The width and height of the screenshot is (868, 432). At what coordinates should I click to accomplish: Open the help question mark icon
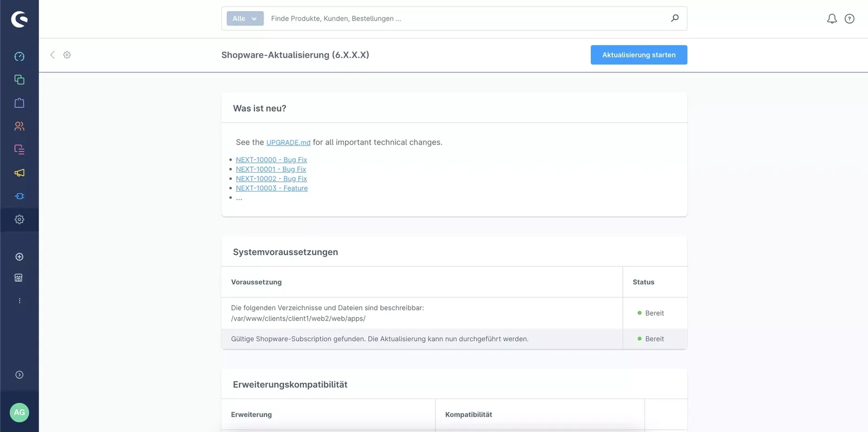click(x=850, y=19)
